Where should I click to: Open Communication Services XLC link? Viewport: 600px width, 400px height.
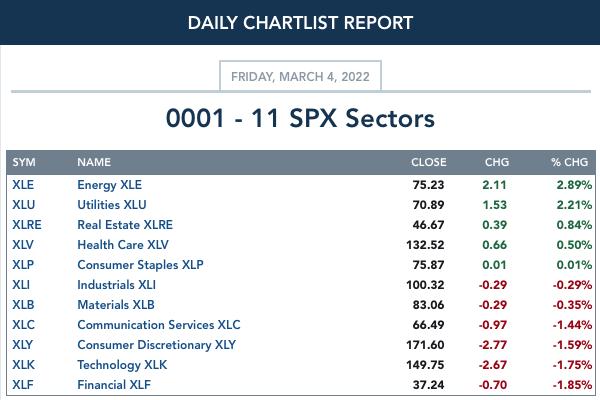click(159, 325)
